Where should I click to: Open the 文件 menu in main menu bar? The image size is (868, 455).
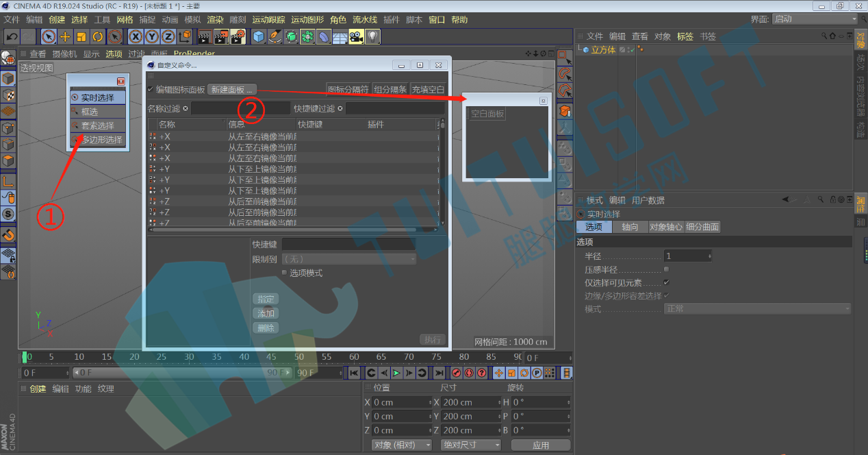(12, 20)
